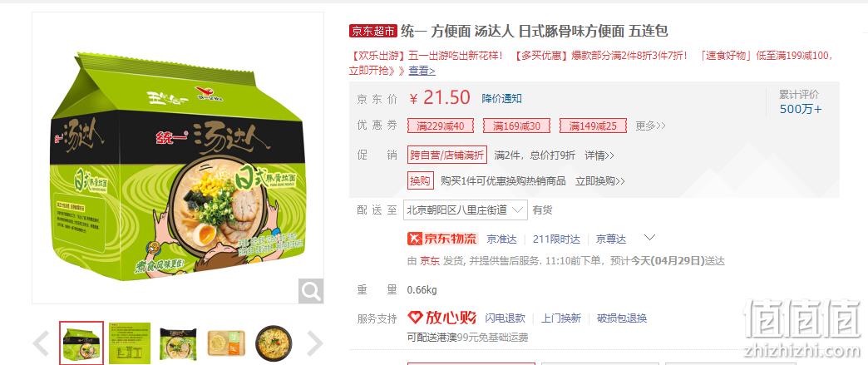
Task: Show next thumbnails with right arrow
Action: pos(314,343)
